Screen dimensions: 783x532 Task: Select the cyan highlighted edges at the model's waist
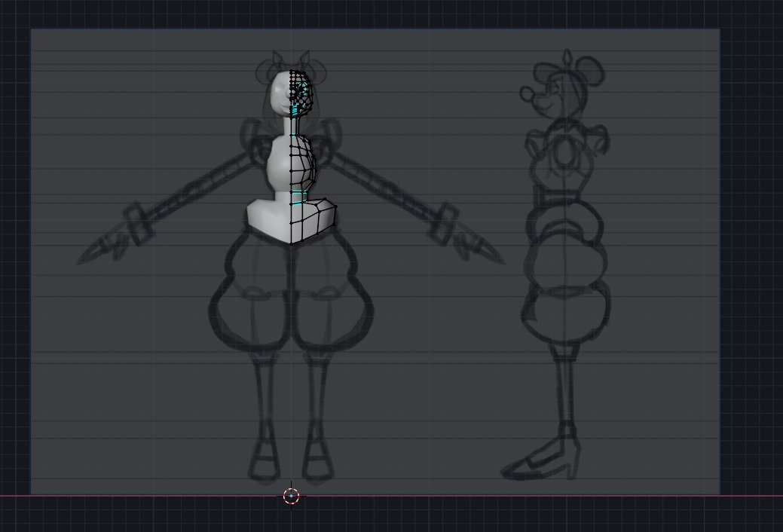(x=298, y=197)
